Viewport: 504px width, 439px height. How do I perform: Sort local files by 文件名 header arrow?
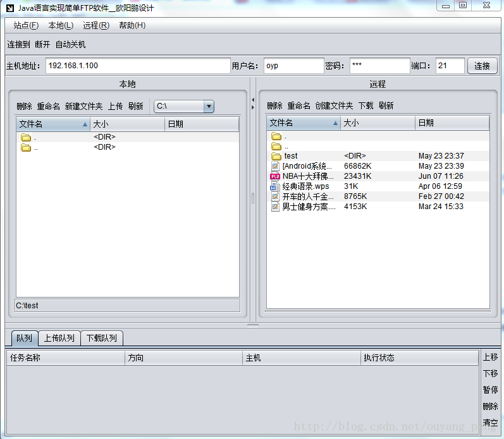(x=85, y=124)
